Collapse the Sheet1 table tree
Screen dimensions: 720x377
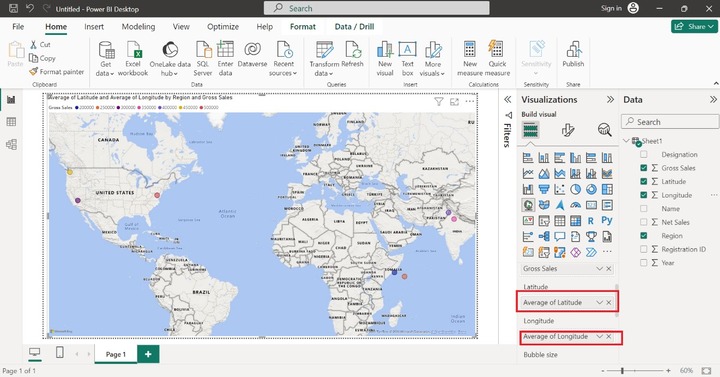pyautogui.click(x=626, y=141)
